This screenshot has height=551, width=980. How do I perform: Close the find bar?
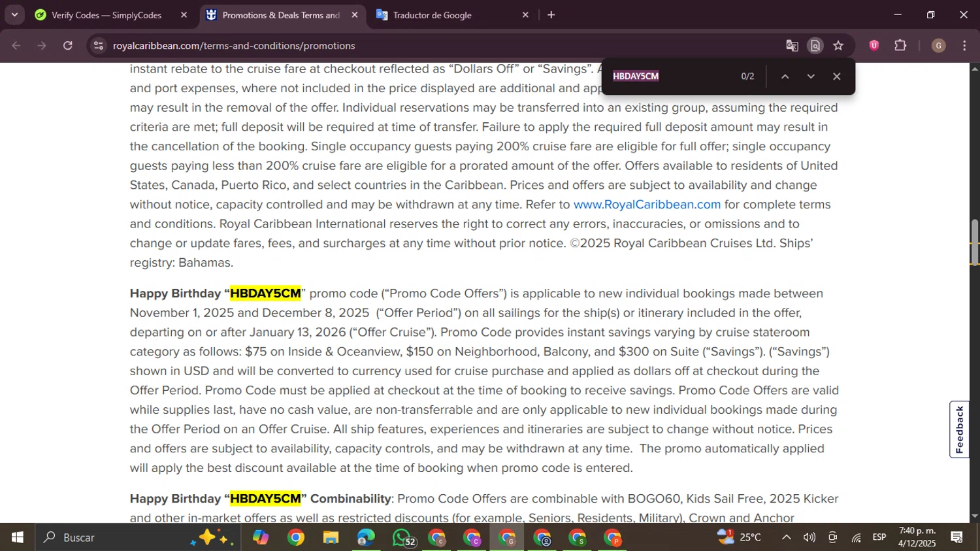(836, 76)
